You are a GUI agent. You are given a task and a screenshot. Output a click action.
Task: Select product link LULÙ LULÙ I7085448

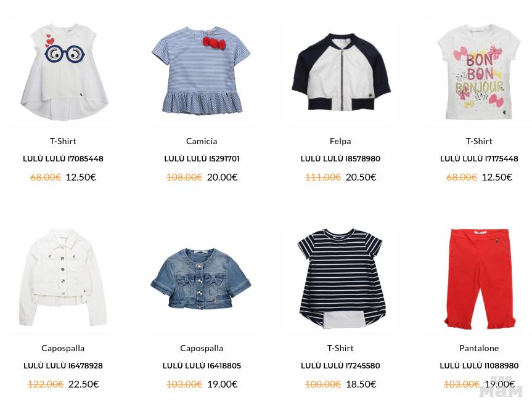63,159
